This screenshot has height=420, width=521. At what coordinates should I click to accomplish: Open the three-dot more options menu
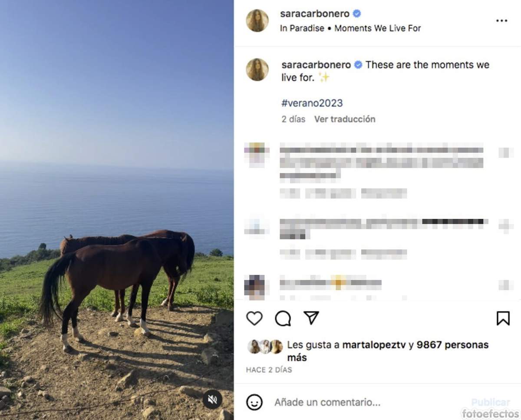point(501,21)
